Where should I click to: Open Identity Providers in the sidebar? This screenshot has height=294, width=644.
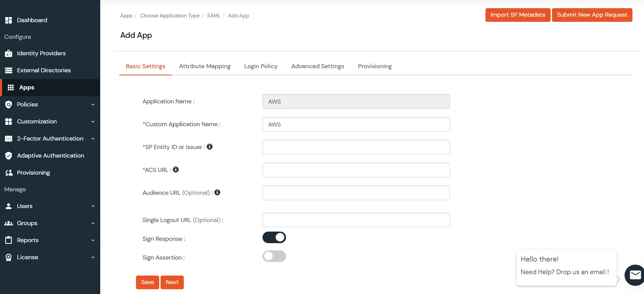50,53
